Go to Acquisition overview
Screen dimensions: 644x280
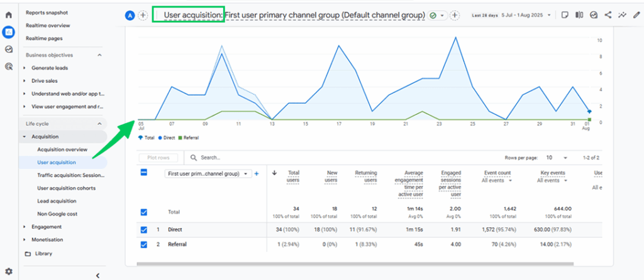tap(62, 149)
